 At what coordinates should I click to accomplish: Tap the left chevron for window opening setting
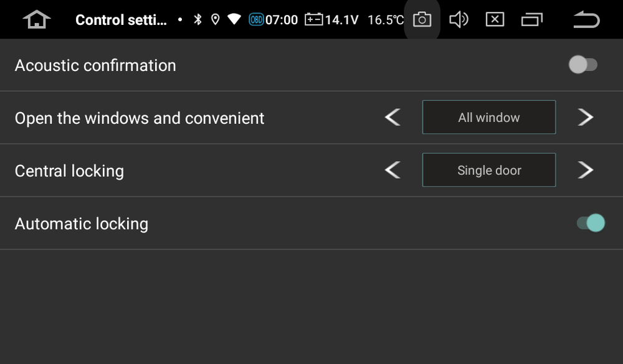[x=392, y=117]
